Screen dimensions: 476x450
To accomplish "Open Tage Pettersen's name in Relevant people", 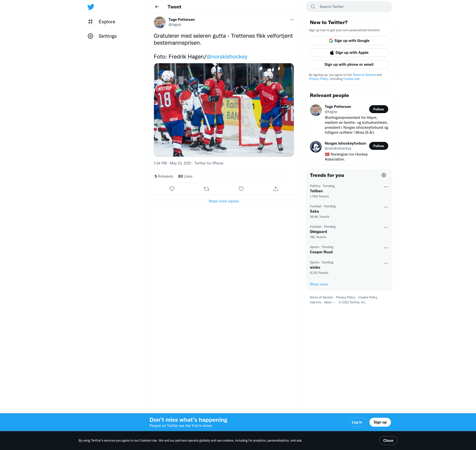I will (x=338, y=107).
